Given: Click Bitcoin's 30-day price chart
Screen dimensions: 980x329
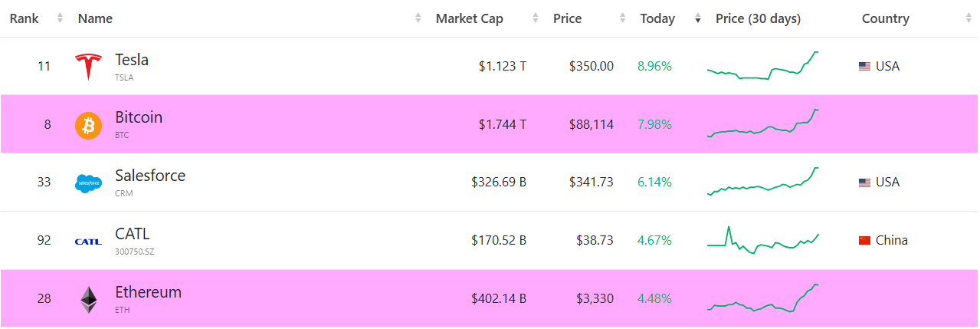Looking at the screenshot, I should pyautogui.click(x=763, y=123).
